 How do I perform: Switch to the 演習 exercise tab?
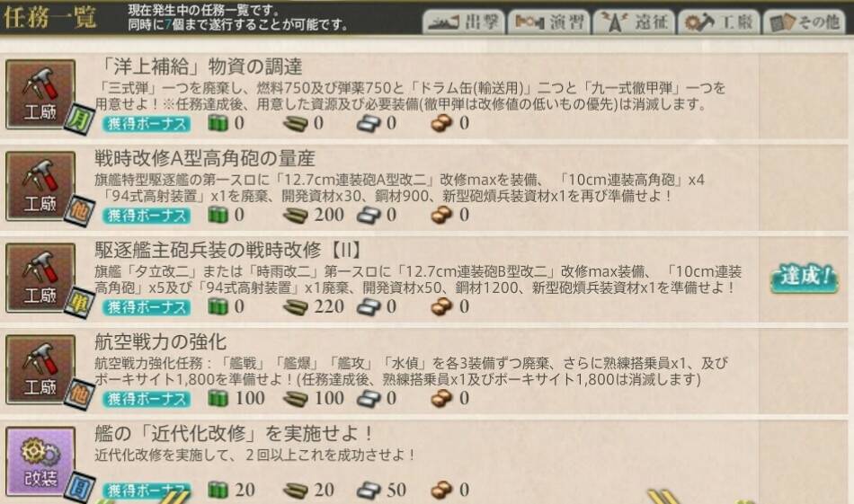[x=549, y=22]
